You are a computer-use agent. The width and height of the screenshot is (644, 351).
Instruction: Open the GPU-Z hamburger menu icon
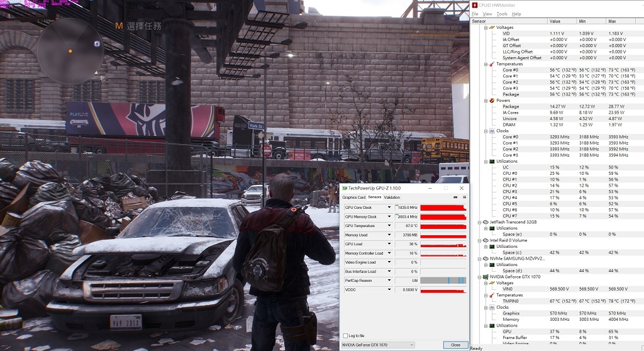coord(465,198)
